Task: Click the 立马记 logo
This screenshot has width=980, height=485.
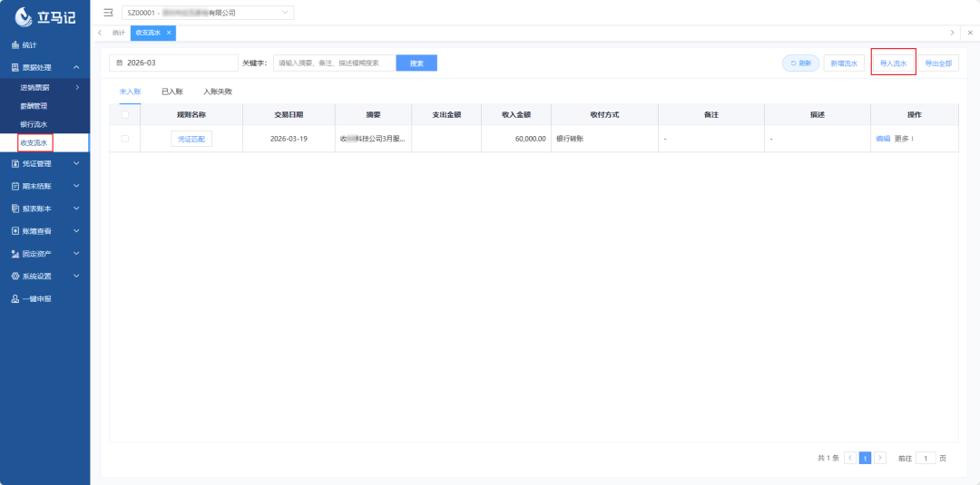Action: 45,16
